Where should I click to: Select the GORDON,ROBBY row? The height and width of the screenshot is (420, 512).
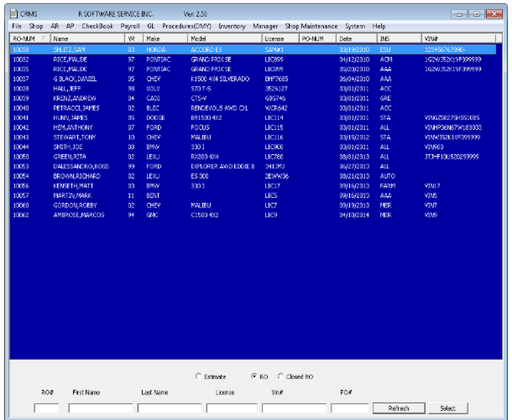(x=253, y=205)
